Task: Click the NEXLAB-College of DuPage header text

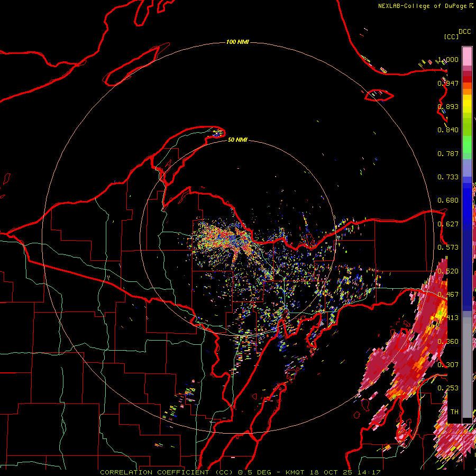Action: (424, 6)
